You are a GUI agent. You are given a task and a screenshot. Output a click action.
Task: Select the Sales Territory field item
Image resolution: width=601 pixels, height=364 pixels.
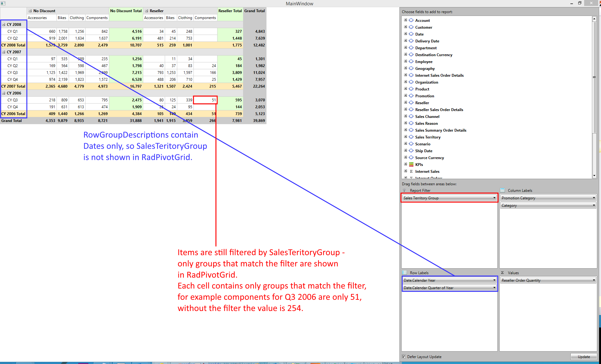428,137
